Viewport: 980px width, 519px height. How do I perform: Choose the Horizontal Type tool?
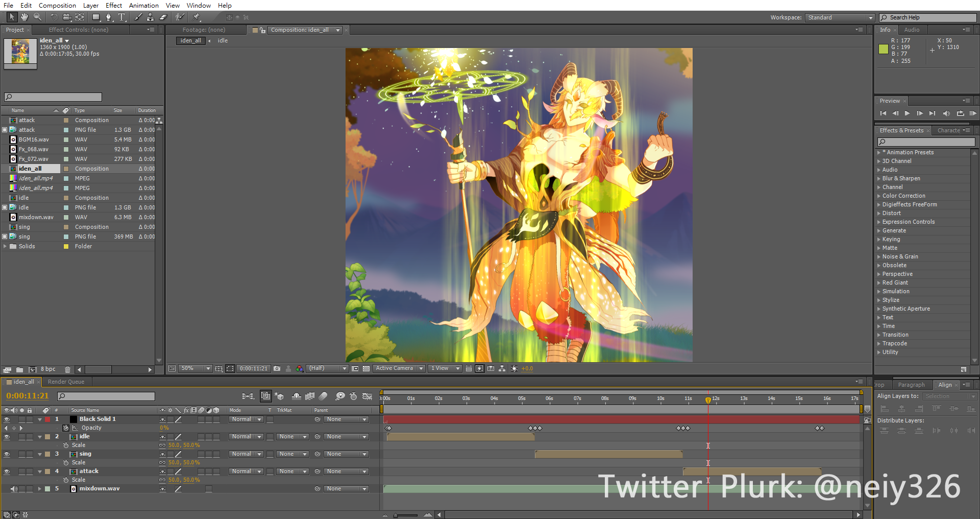pyautogui.click(x=122, y=17)
